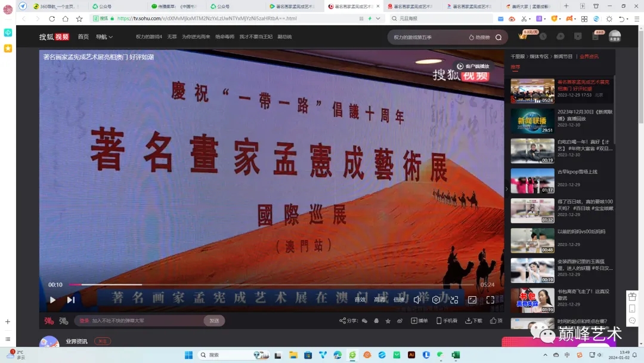Toggle danmaku comments with the 弹 icon
The height and width of the screenshot is (363, 644).
(x=49, y=321)
